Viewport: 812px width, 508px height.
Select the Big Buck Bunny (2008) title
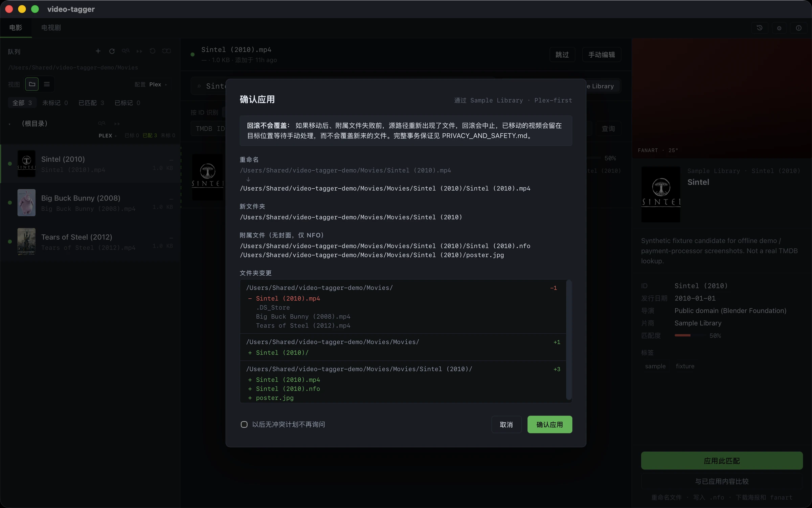(x=81, y=198)
